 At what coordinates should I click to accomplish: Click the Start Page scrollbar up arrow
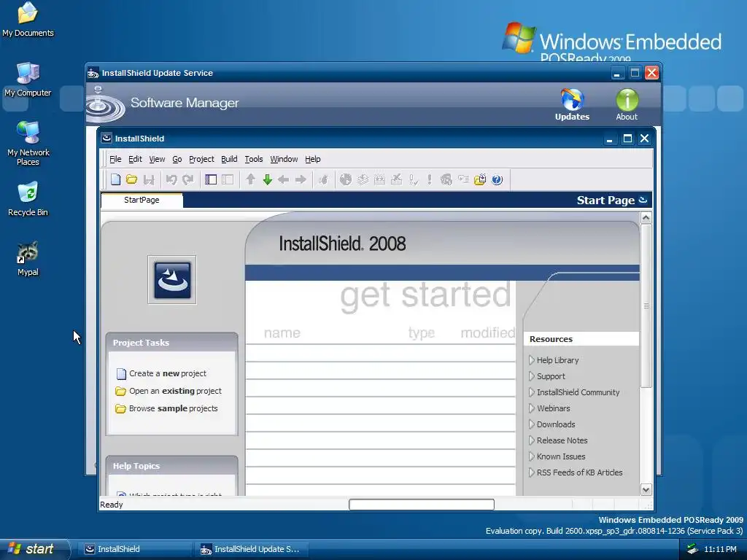646,218
